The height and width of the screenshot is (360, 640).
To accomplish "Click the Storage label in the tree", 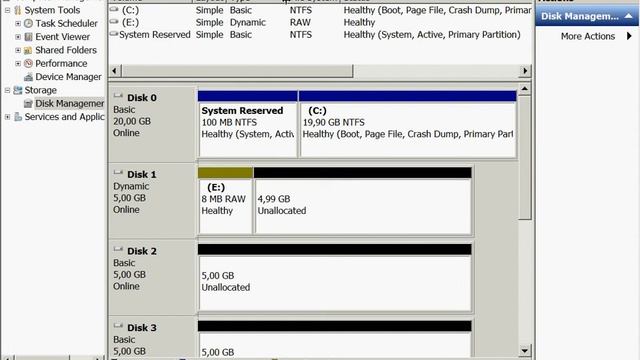I will pyautogui.click(x=40, y=90).
